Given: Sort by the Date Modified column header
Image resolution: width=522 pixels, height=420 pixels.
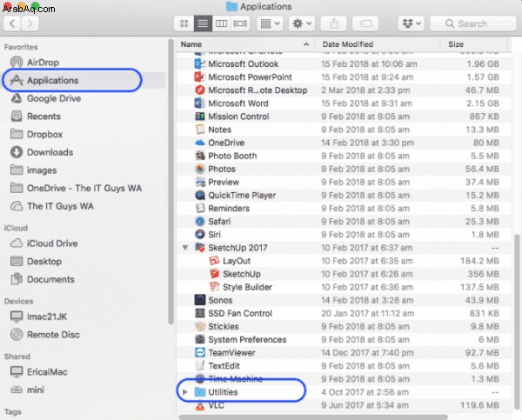Looking at the screenshot, I should point(378,44).
